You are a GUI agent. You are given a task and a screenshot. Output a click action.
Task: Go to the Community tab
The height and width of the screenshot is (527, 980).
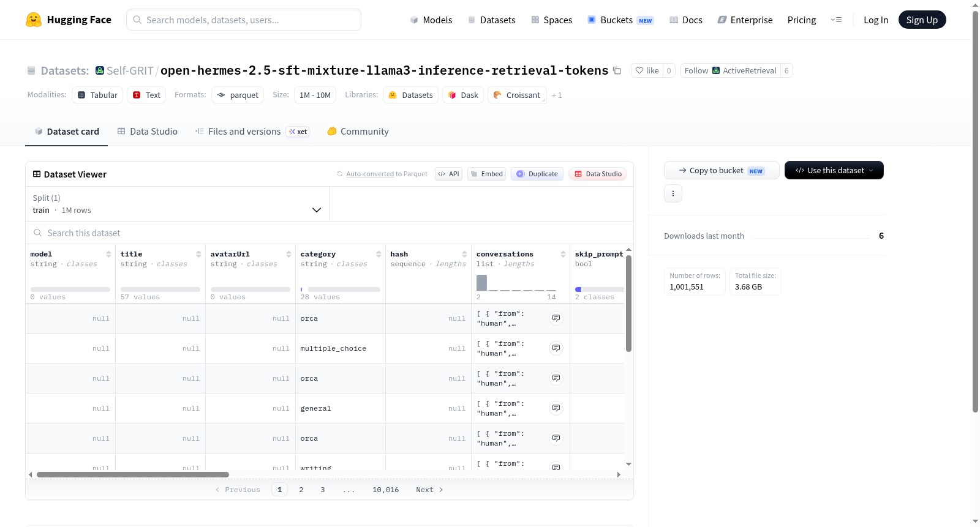[x=358, y=132]
